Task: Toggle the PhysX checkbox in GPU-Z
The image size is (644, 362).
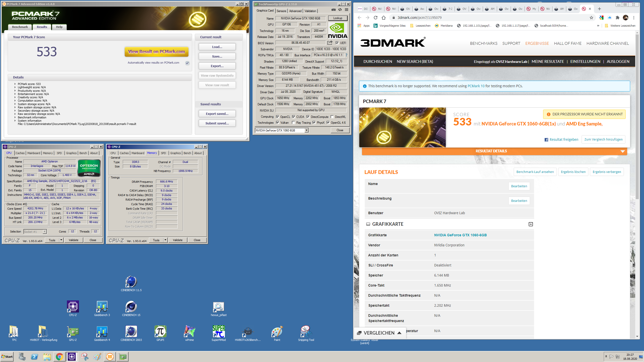Action: pyautogui.click(x=314, y=122)
